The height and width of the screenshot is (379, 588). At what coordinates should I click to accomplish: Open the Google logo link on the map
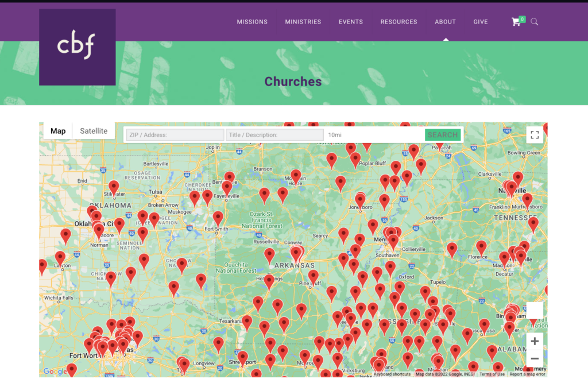click(x=55, y=372)
